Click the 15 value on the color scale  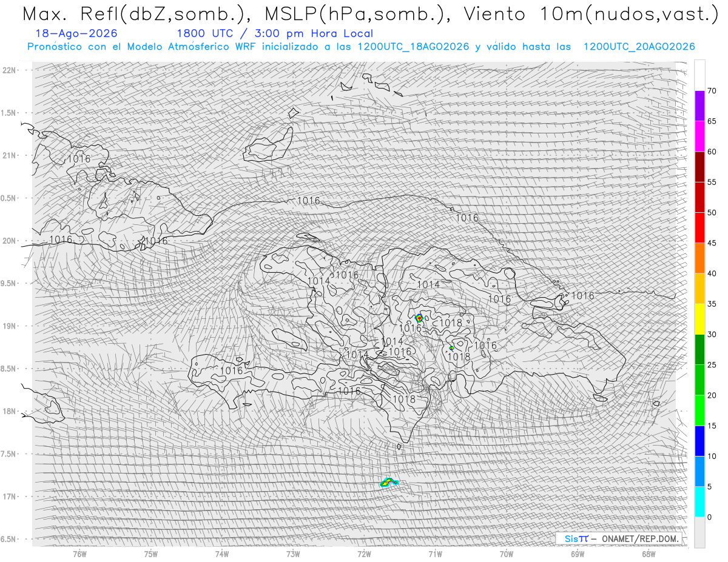click(x=712, y=426)
